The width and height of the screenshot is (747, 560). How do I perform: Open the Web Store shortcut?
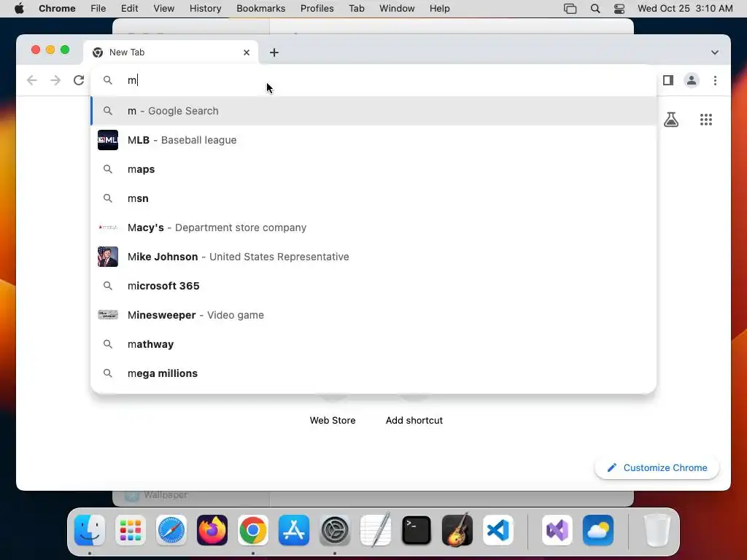(333, 420)
